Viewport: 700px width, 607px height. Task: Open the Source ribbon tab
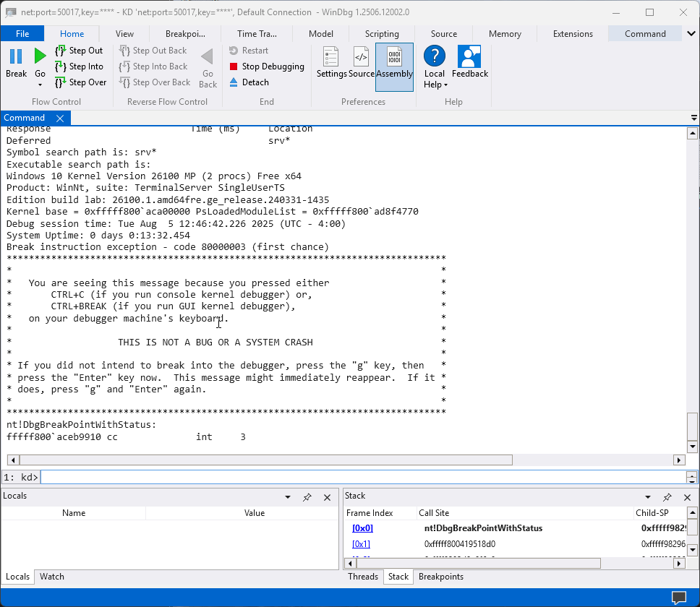point(444,34)
